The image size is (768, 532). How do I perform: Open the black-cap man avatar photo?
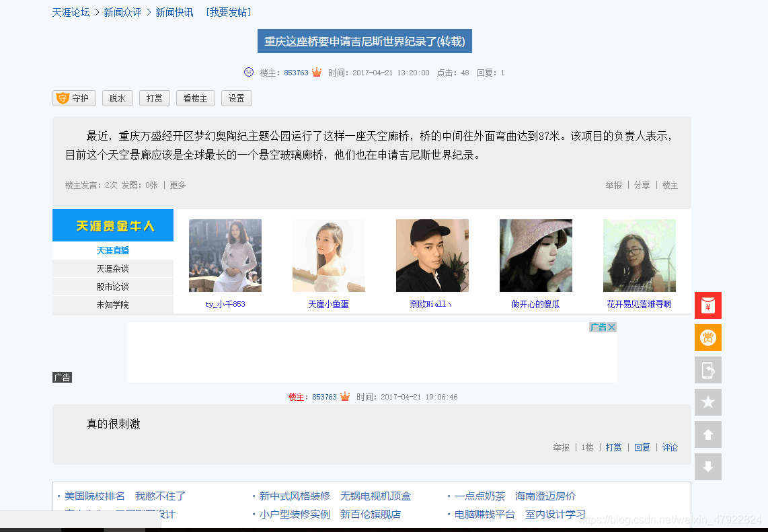pyautogui.click(x=432, y=256)
